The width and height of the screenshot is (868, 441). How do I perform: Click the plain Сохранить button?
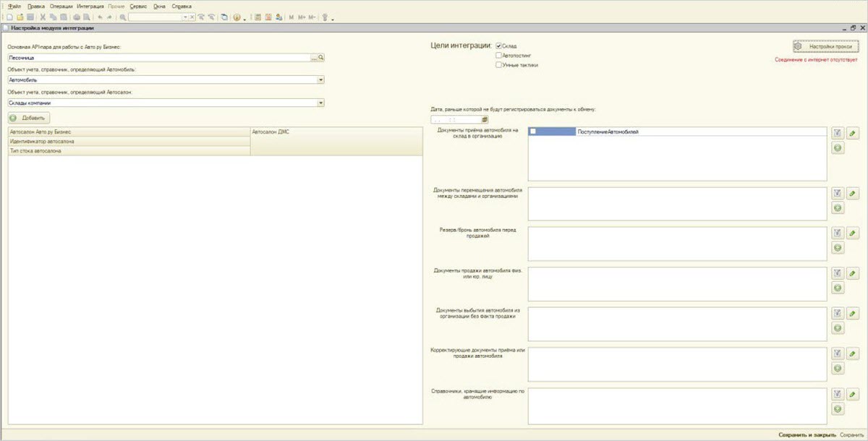(851, 435)
